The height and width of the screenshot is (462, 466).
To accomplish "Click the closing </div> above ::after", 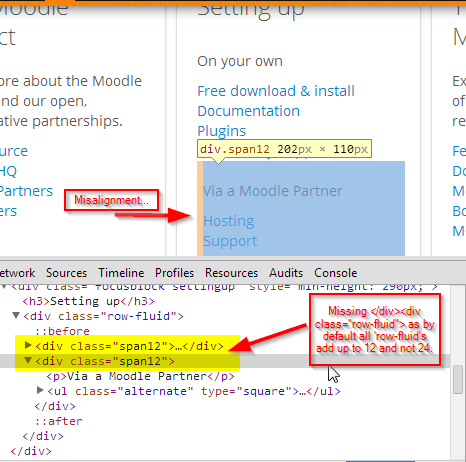I will click(55, 406).
